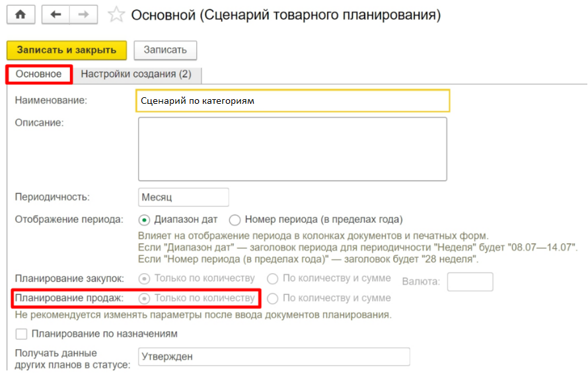Click the 'Наименование' input field
Viewport: 588px width, 373px height.
pyautogui.click(x=292, y=101)
